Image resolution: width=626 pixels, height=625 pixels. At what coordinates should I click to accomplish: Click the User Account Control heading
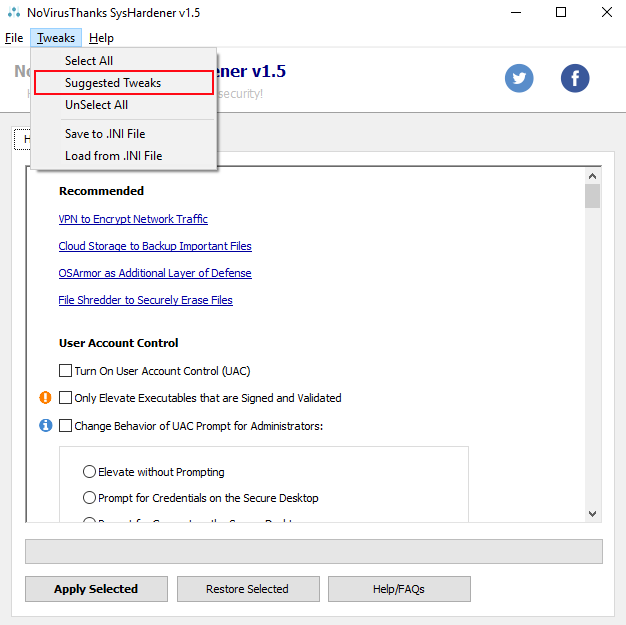pos(119,343)
